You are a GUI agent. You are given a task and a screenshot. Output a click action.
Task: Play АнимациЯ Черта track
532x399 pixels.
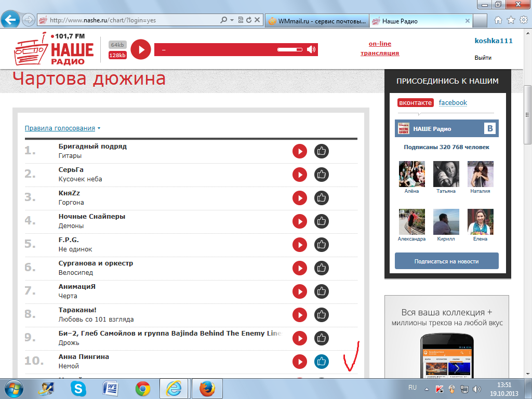point(300,292)
